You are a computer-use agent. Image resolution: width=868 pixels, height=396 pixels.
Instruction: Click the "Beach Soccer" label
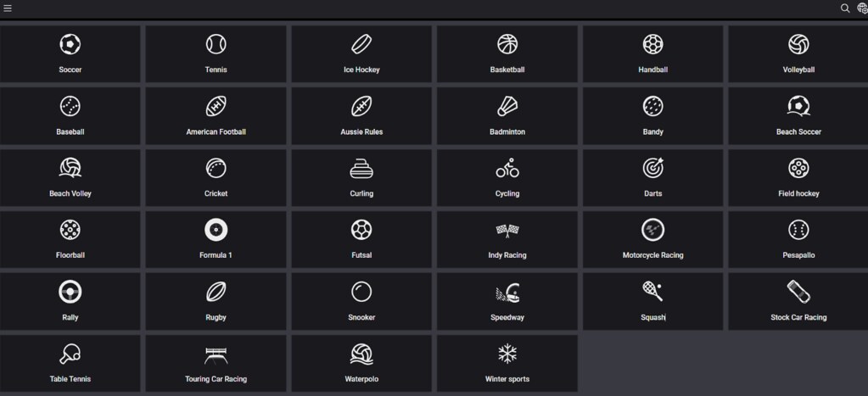point(798,131)
